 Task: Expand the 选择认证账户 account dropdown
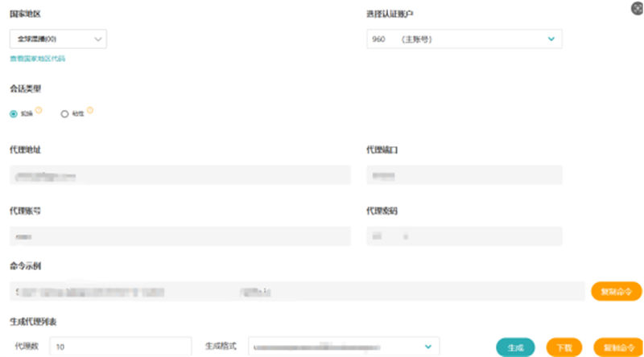464,39
